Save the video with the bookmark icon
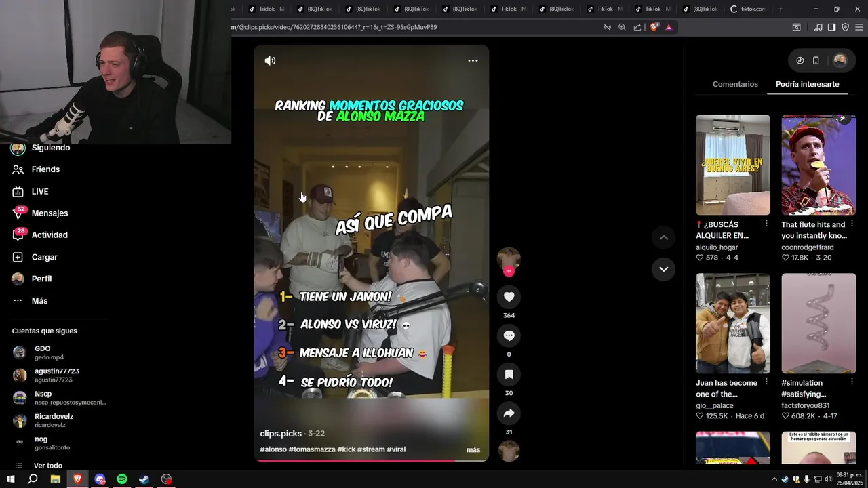Viewport: 868px width, 488px height. 509,374
